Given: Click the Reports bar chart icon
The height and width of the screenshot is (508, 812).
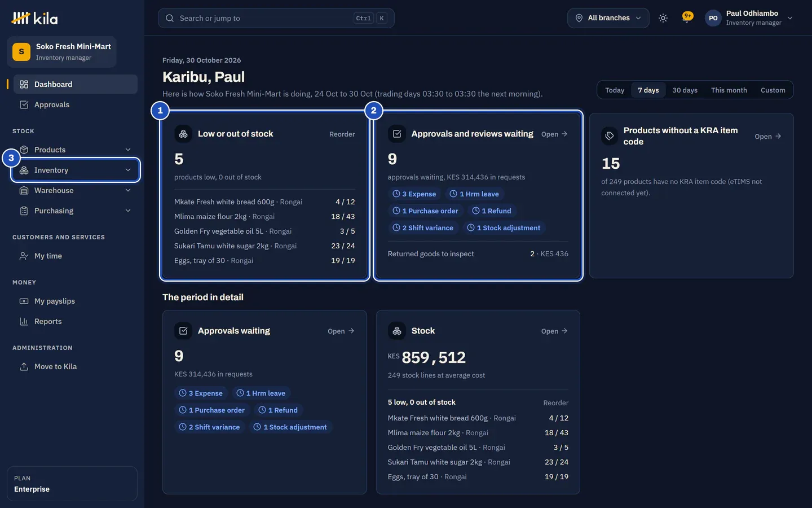Looking at the screenshot, I should pos(24,321).
